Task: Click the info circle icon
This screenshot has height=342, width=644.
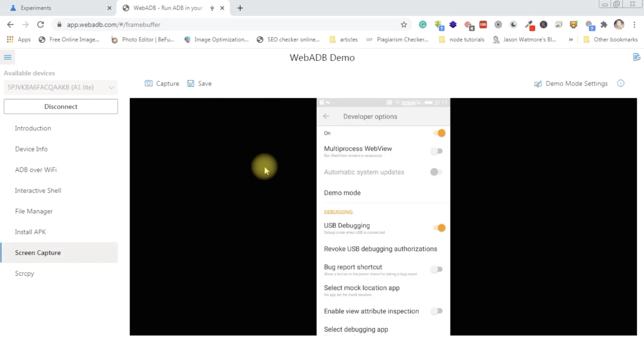Action: [620, 83]
